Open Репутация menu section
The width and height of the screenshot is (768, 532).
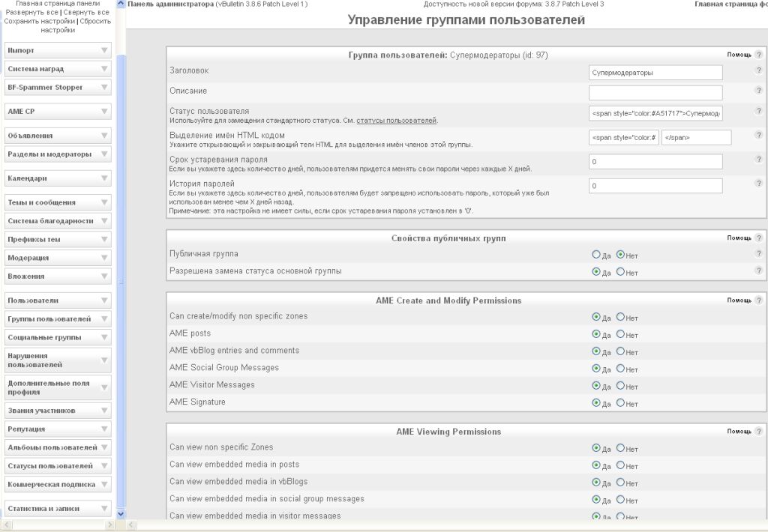tap(58, 429)
